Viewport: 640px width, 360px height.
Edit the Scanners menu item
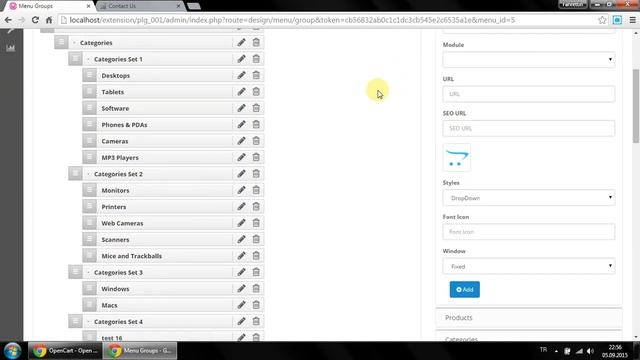pos(241,240)
